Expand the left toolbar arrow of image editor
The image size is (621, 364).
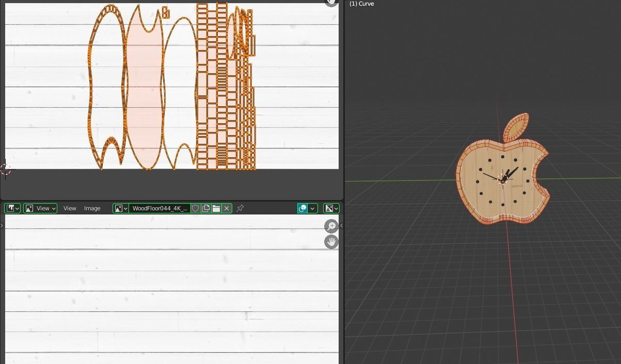(x=2, y=225)
